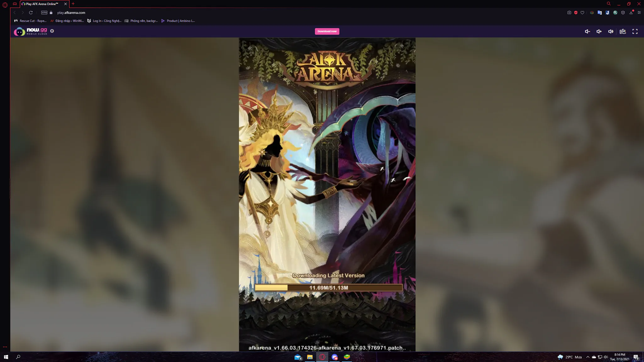This screenshot has width=644, height=362.
Task: Enter fullscreen mode in now.gg player
Action: coord(635,31)
